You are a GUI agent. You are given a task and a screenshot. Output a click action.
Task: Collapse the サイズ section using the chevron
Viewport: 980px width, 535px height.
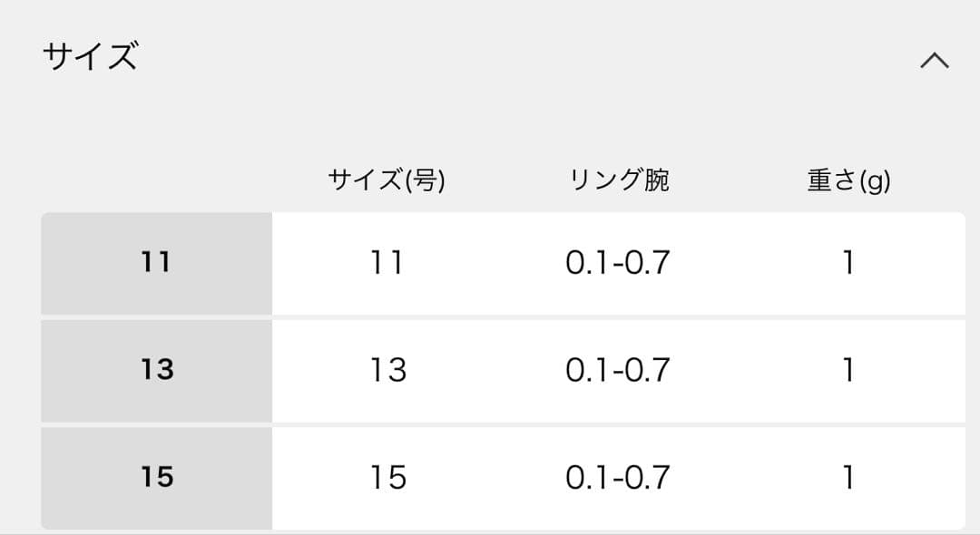934,59
